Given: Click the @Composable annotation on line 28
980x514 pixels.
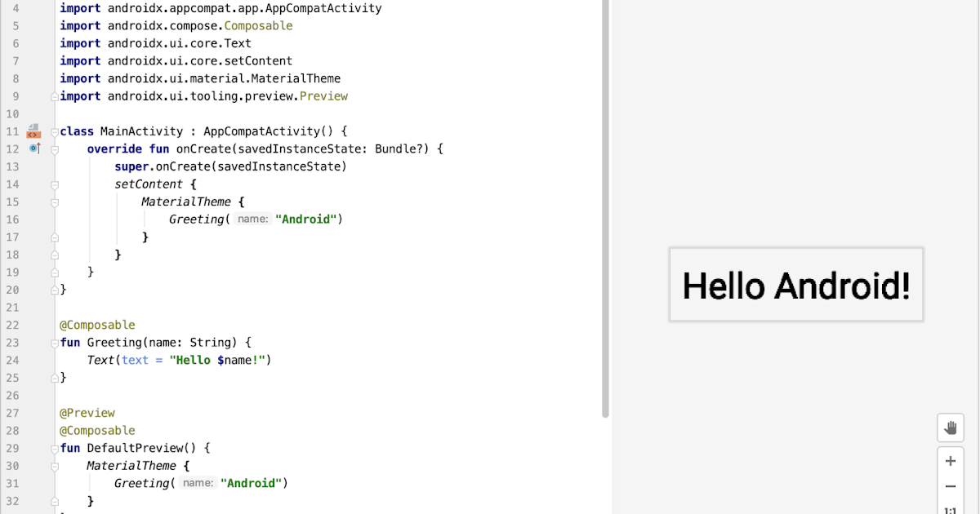Looking at the screenshot, I should pos(97,431).
